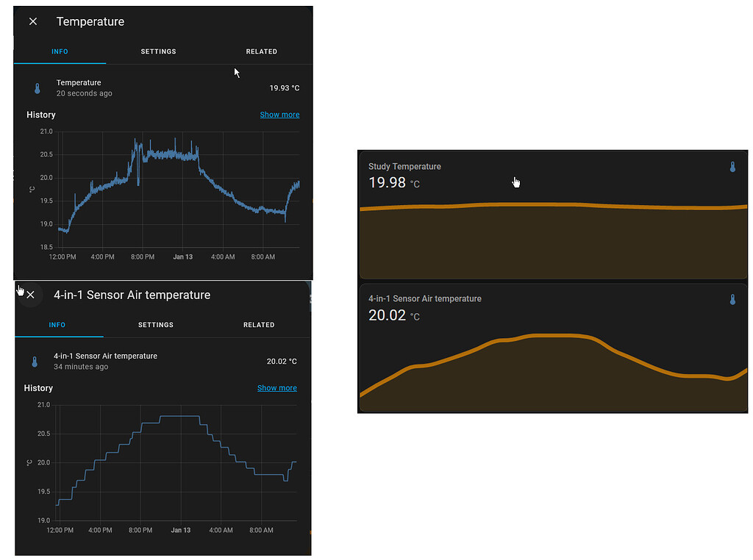Close the 4-in-1 Sensor Air temperature dialog
Screen dimensions: 753x560
tap(30, 295)
